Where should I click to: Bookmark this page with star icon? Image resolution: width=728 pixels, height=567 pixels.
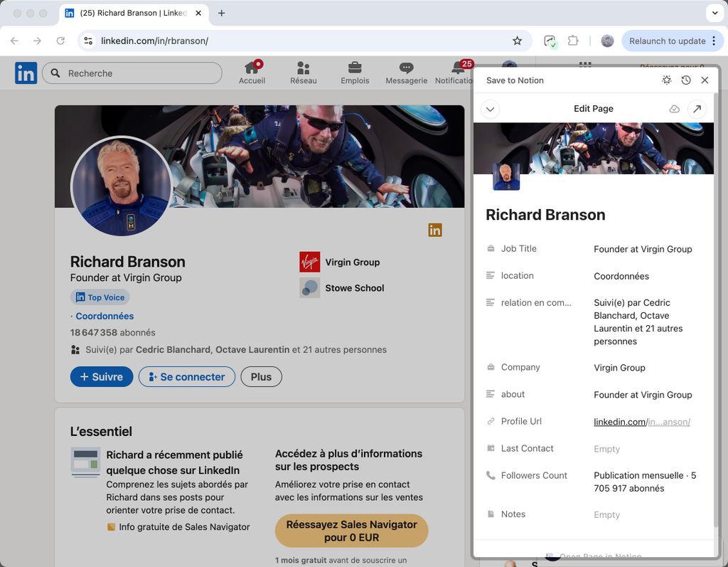[x=517, y=41]
